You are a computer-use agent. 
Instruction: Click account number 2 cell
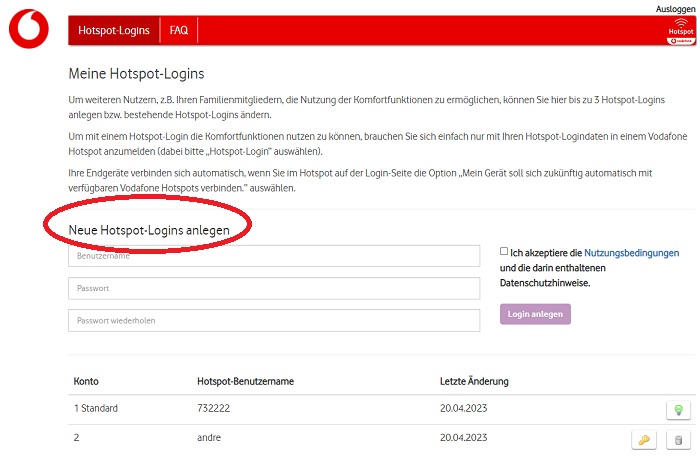tap(76, 438)
